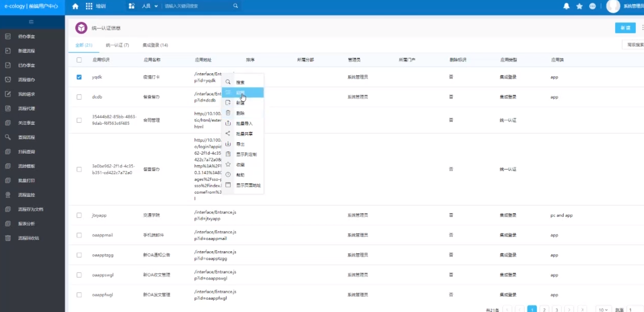Select 搜索 in context menu
This screenshot has width=644, height=312.
[243, 82]
